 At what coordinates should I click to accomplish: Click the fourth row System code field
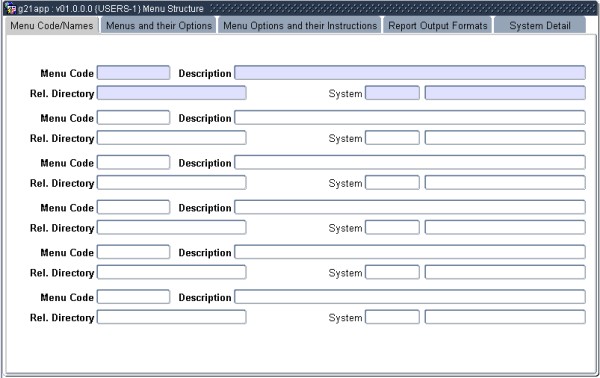pyautogui.click(x=392, y=227)
